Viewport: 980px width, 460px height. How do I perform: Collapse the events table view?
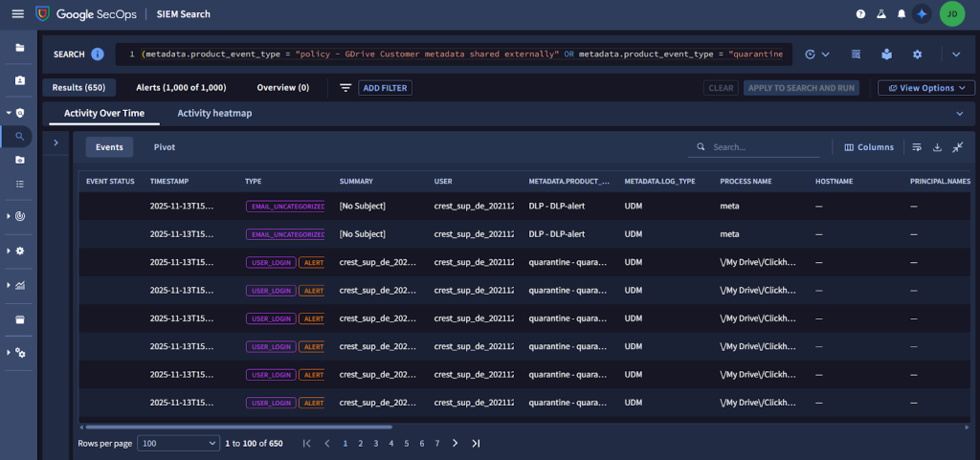958,147
